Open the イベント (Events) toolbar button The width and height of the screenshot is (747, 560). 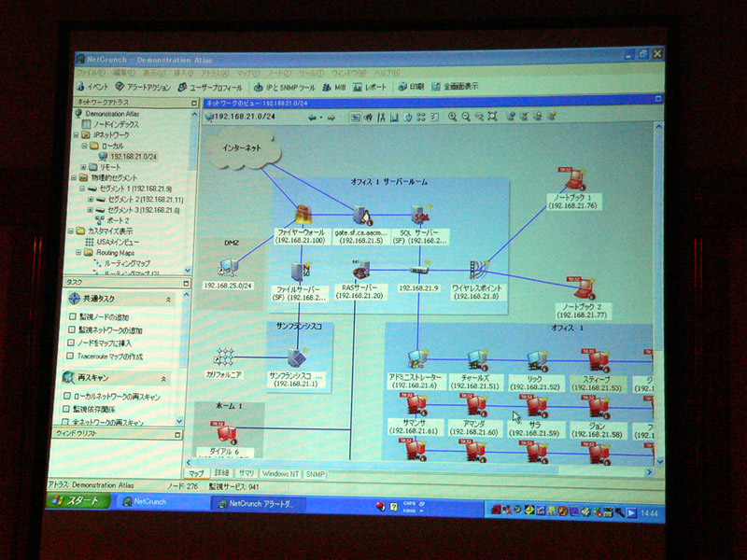point(92,87)
